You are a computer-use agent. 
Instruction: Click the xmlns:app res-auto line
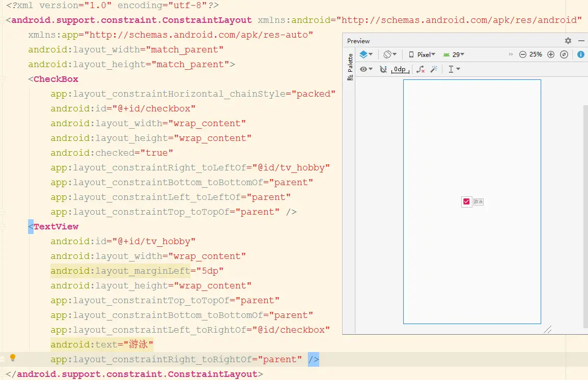pyautogui.click(x=171, y=35)
